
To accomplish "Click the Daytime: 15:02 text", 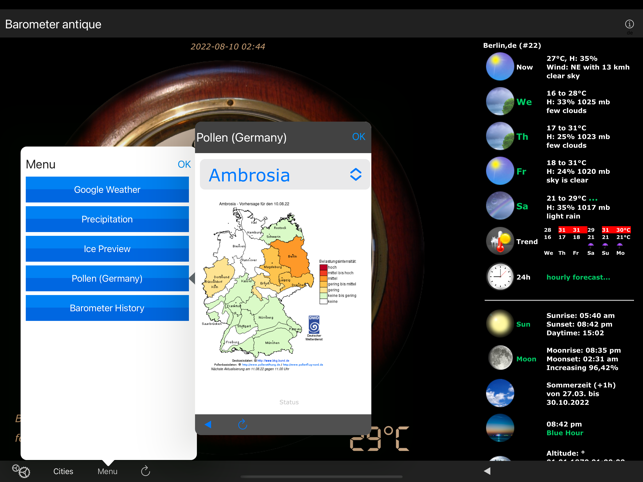I will [x=575, y=333].
